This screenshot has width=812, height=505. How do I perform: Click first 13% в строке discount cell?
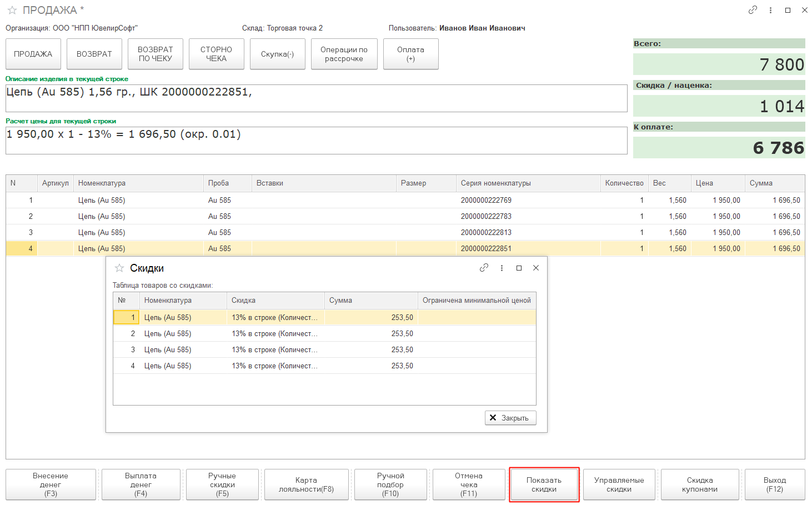(x=275, y=317)
